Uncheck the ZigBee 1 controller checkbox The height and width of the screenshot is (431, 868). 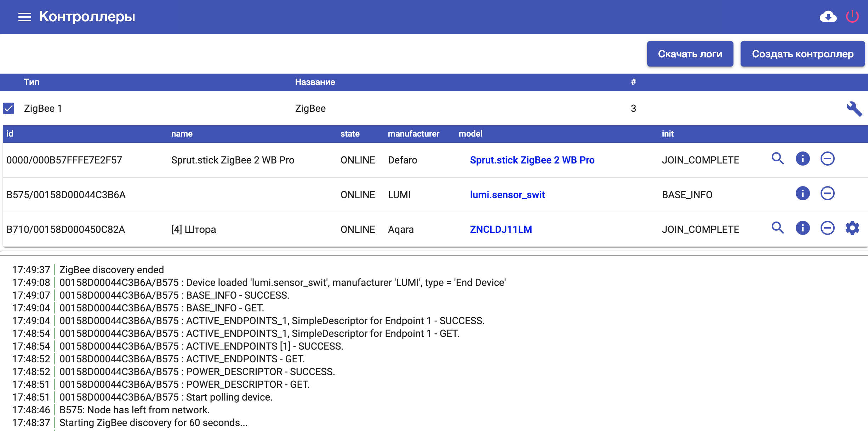(8, 108)
